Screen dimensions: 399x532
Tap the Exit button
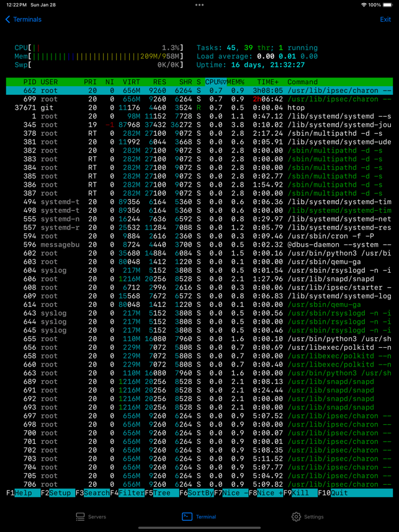(x=385, y=19)
